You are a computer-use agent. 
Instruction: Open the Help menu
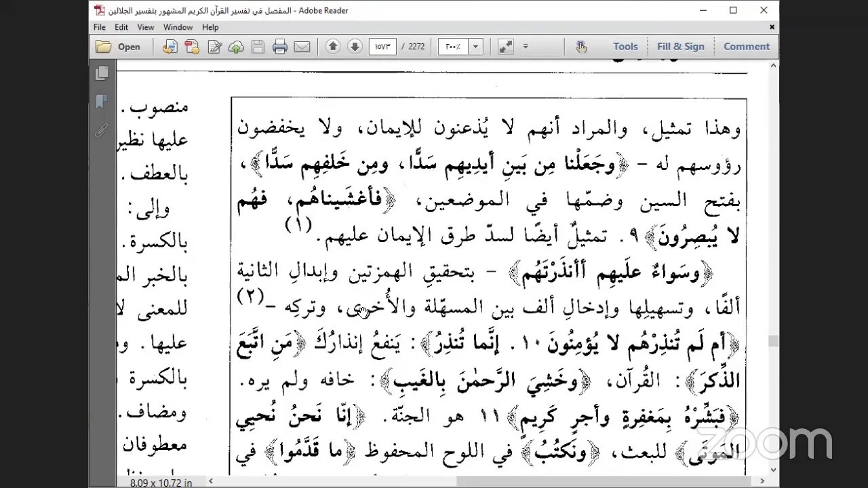point(210,27)
